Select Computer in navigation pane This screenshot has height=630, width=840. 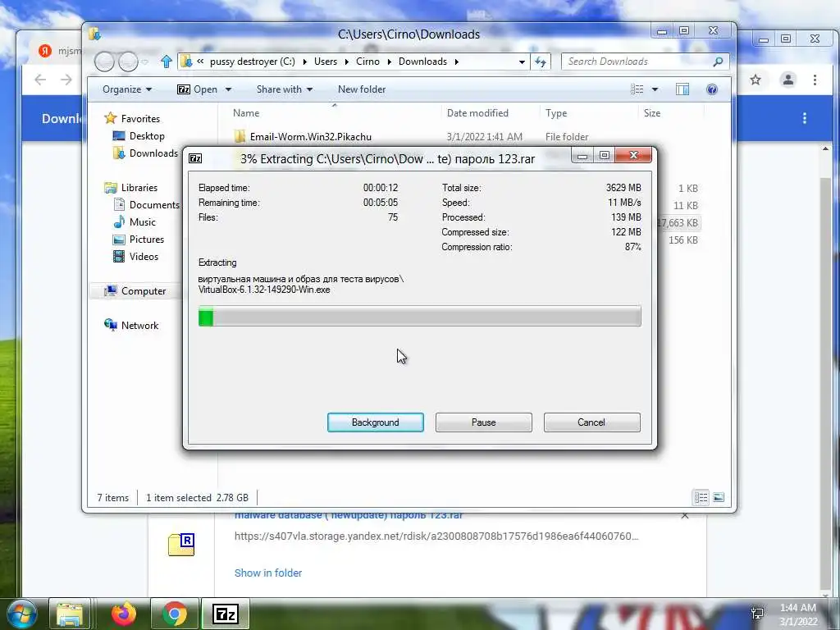click(x=143, y=291)
